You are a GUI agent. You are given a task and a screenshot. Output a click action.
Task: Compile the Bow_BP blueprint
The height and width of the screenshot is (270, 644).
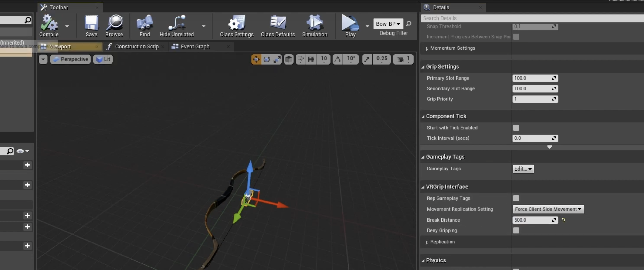pyautogui.click(x=49, y=26)
